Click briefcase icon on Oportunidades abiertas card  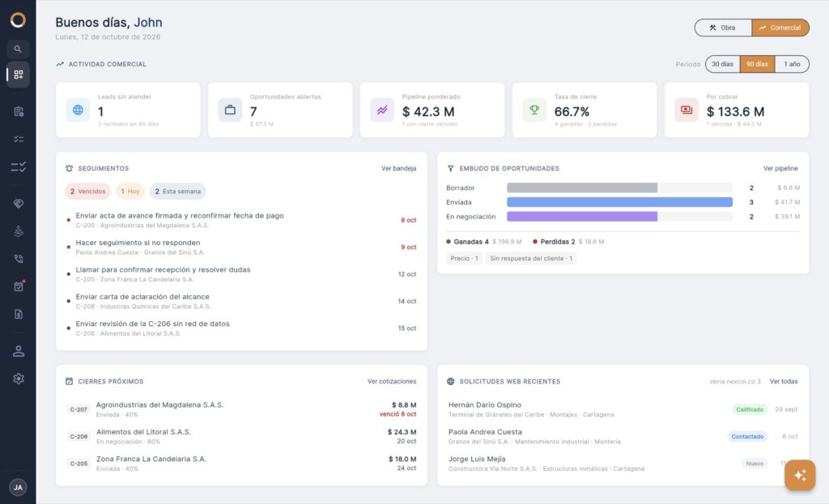(x=230, y=110)
